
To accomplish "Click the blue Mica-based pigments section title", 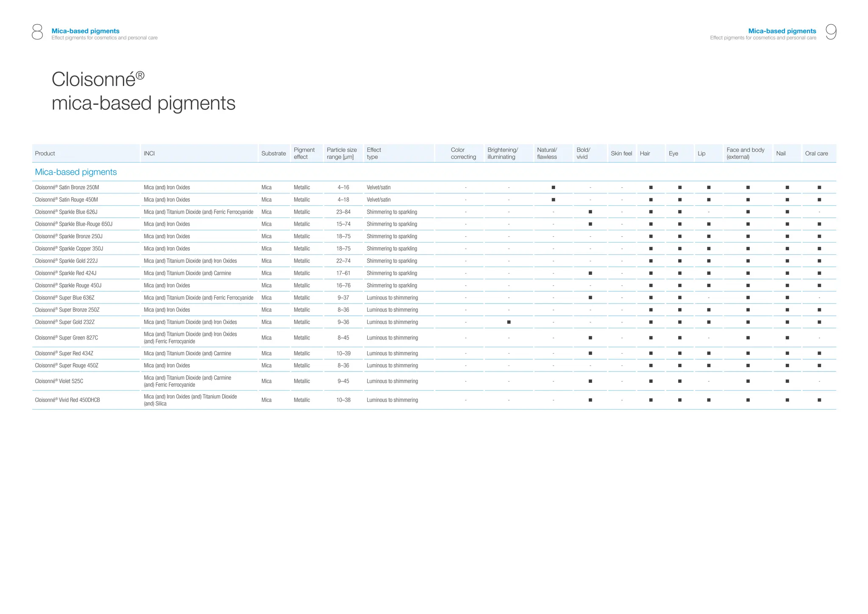I will (x=76, y=172).
